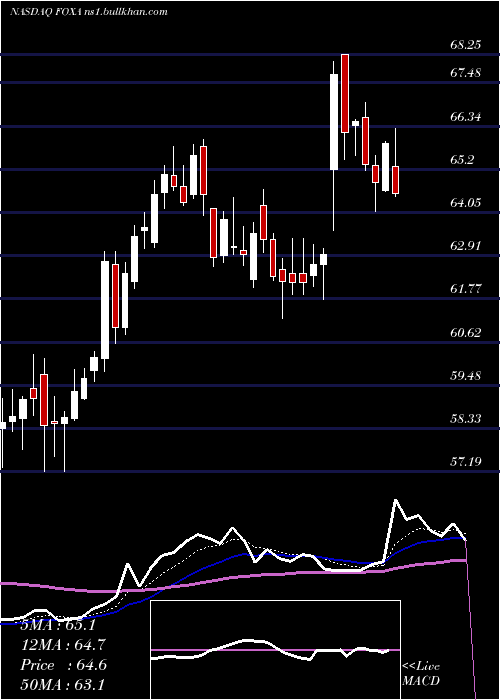This screenshot has width=500, height=700.
Task: Click the 57.19 price axis label
Action: point(466,461)
